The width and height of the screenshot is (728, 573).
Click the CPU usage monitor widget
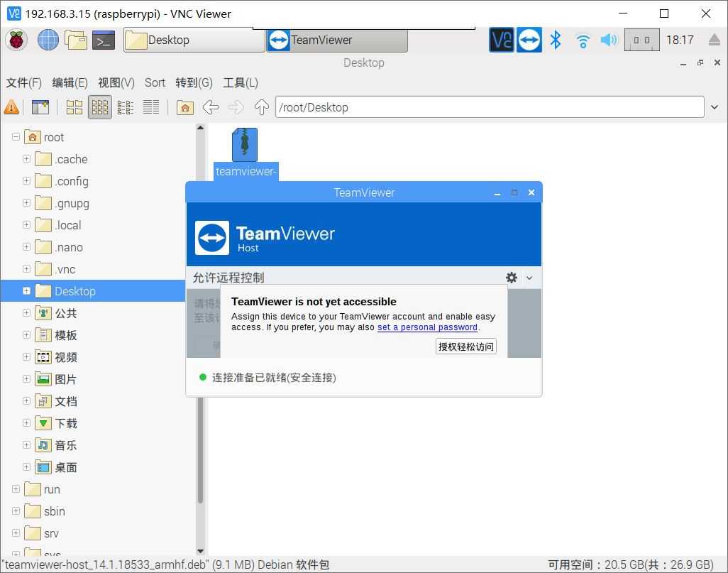point(641,40)
